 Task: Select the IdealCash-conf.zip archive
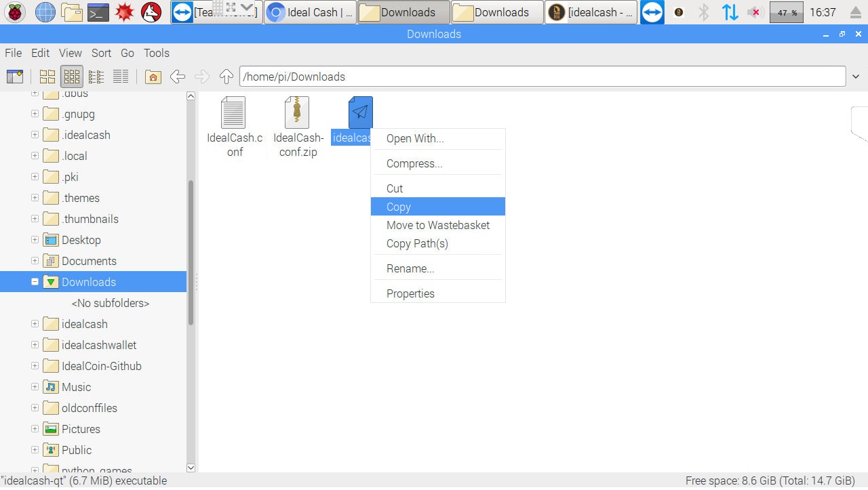(298, 127)
